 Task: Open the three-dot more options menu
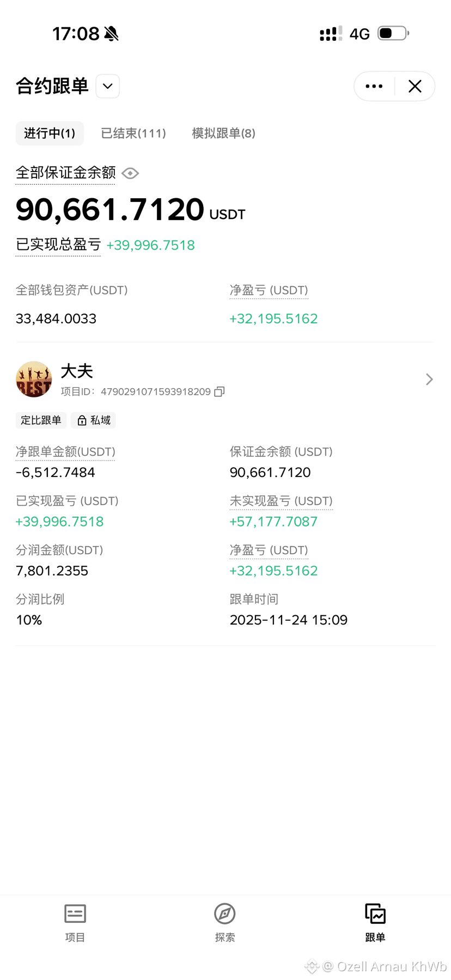pyautogui.click(x=374, y=86)
